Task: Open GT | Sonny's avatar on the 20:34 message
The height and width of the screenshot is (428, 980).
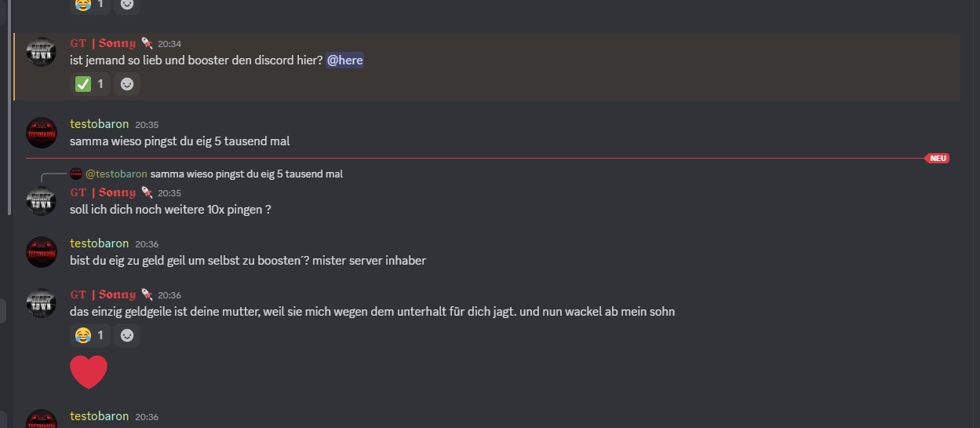Action: pos(42,52)
